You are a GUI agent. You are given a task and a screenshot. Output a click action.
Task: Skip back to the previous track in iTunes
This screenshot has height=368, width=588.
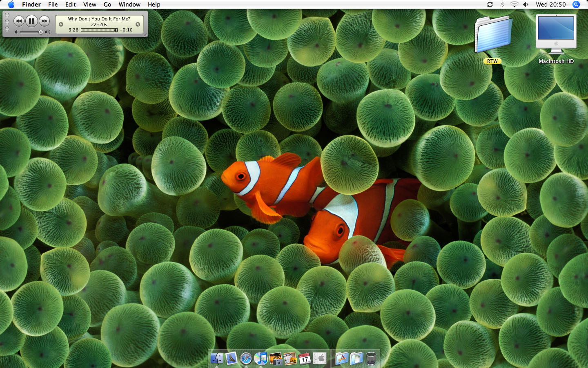coord(19,21)
